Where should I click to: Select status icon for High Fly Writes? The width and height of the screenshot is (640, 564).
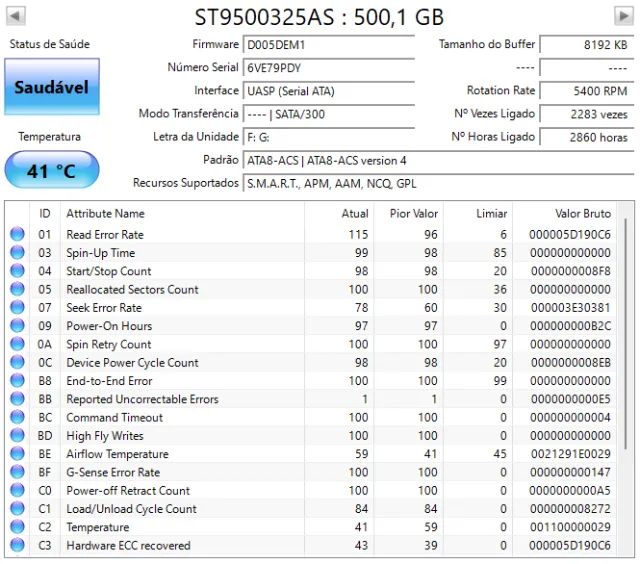click(x=17, y=435)
